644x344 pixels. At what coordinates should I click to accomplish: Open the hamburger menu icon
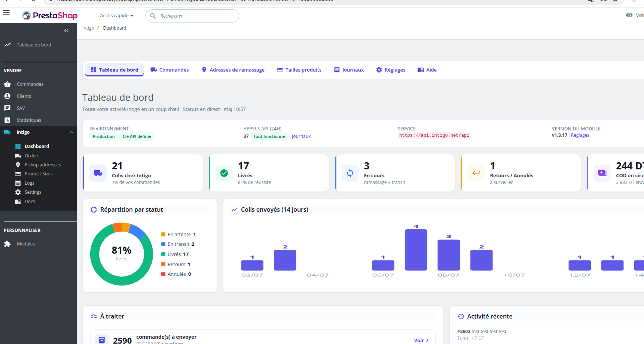[x=6, y=12]
